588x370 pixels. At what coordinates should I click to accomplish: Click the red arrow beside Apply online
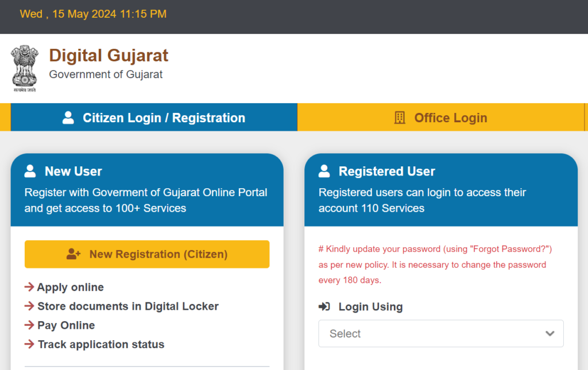[x=29, y=287]
